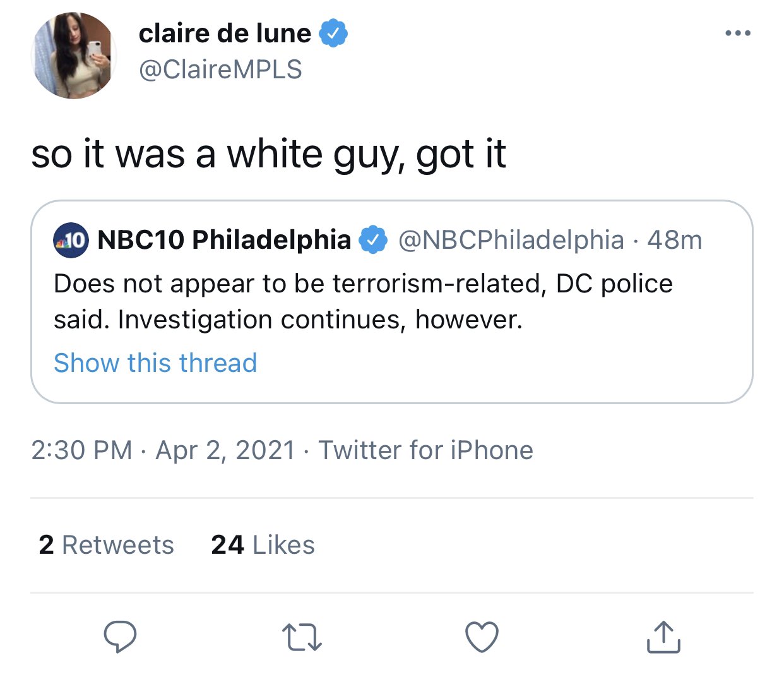Click the NBC10 Philadelphia verified badge

[x=373, y=240]
